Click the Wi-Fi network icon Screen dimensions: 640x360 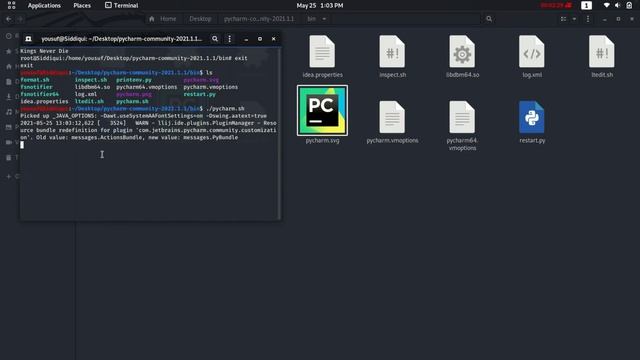tap(607, 5)
